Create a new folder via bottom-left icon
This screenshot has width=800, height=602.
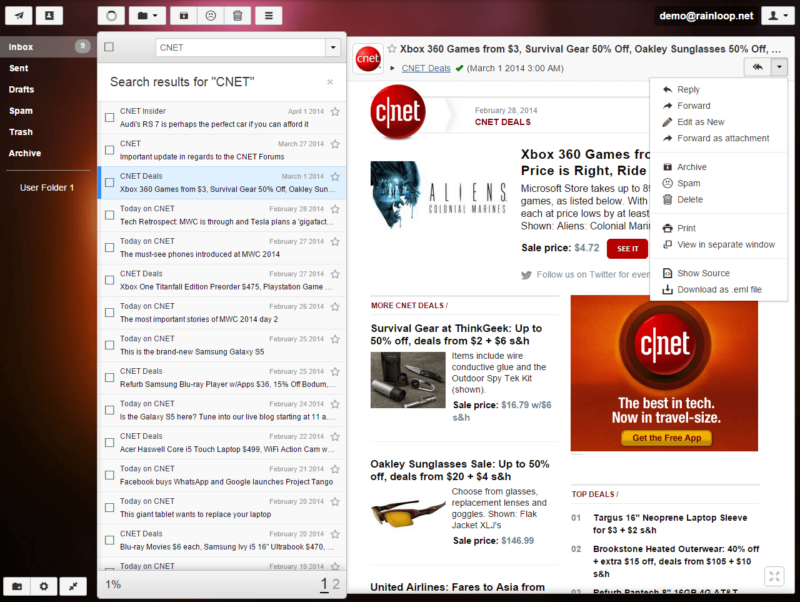(x=16, y=588)
